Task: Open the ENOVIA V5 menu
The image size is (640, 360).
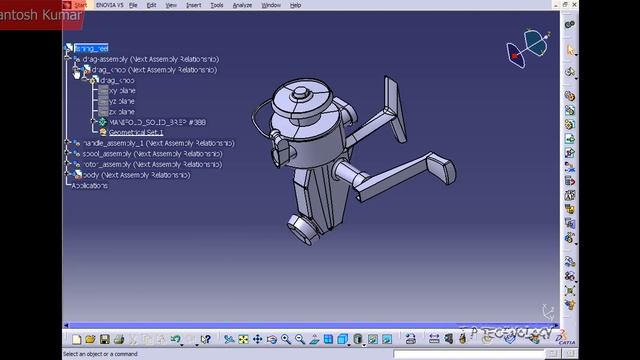Action: tap(109, 5)
